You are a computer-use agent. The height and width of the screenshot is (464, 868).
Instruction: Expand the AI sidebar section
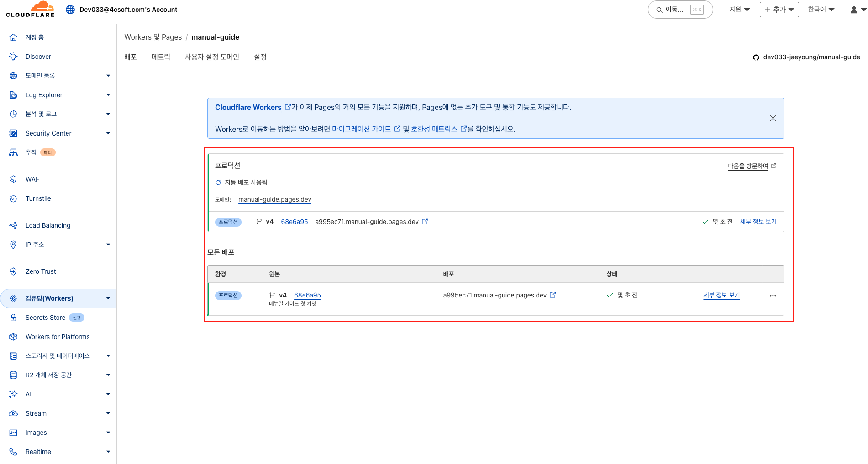coord(108,394)
